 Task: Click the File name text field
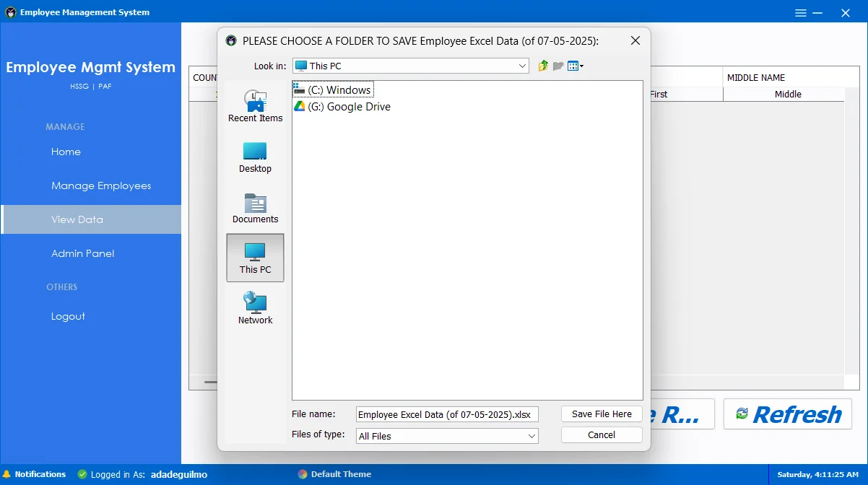pos(448,414)
